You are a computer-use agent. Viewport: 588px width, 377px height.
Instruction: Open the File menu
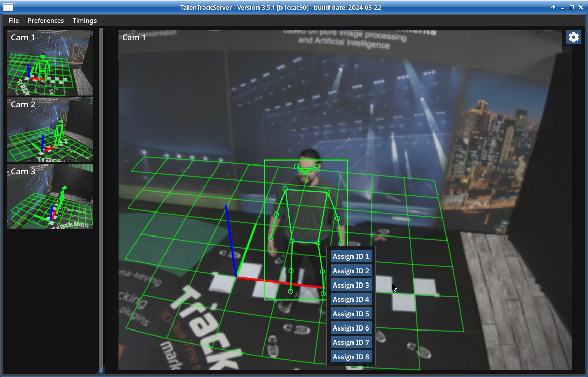14,20
